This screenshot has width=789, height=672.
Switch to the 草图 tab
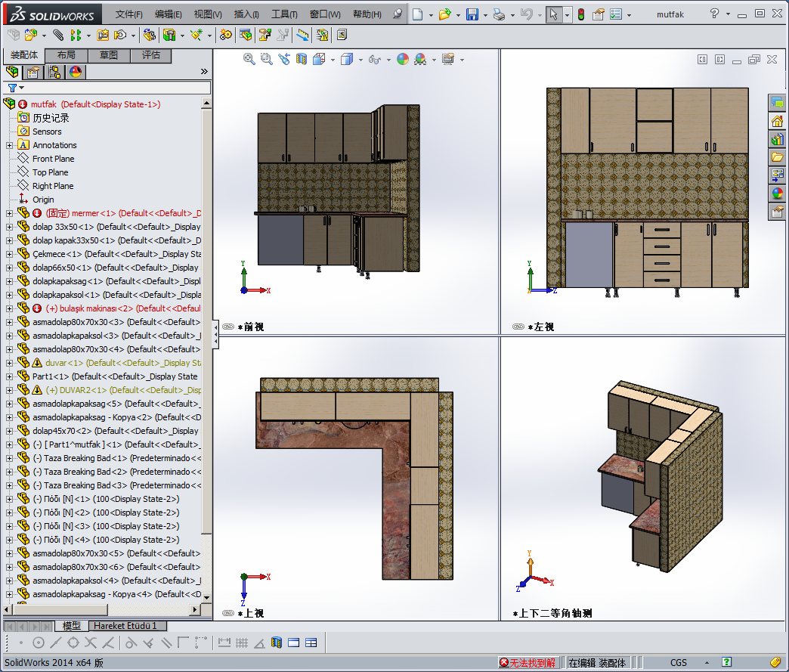[x=108, y=55]
